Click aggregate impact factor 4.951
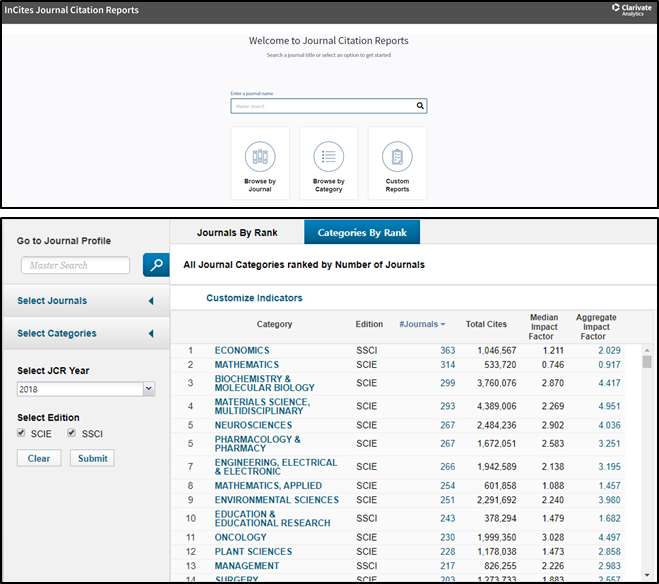The width and height of the screenshot is (659, 584). point(609,406)
